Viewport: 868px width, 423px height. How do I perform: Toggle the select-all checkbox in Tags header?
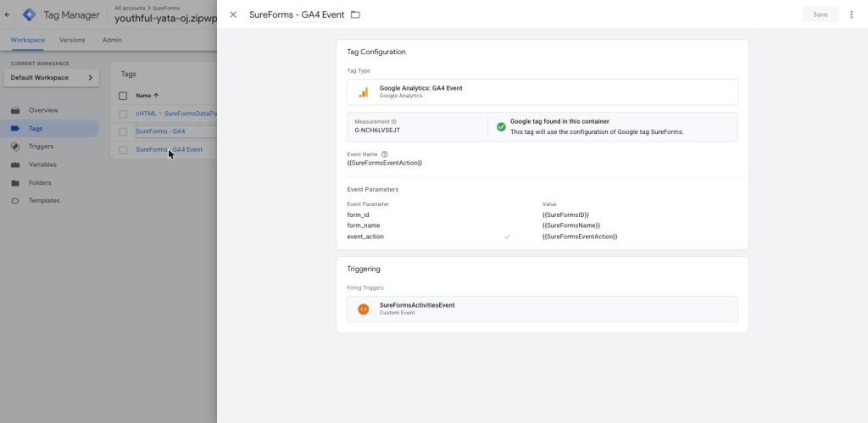pyautogui.click(x=123, y=96)
